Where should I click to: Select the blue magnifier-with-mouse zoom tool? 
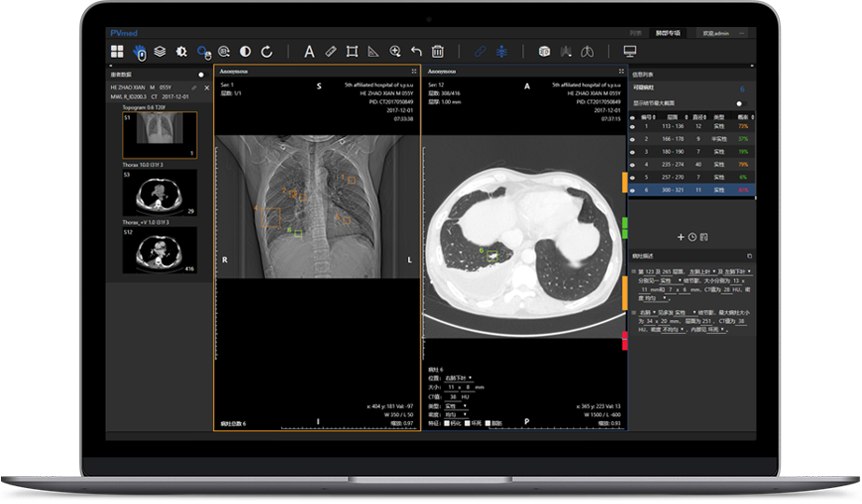[x=204, y=53]
